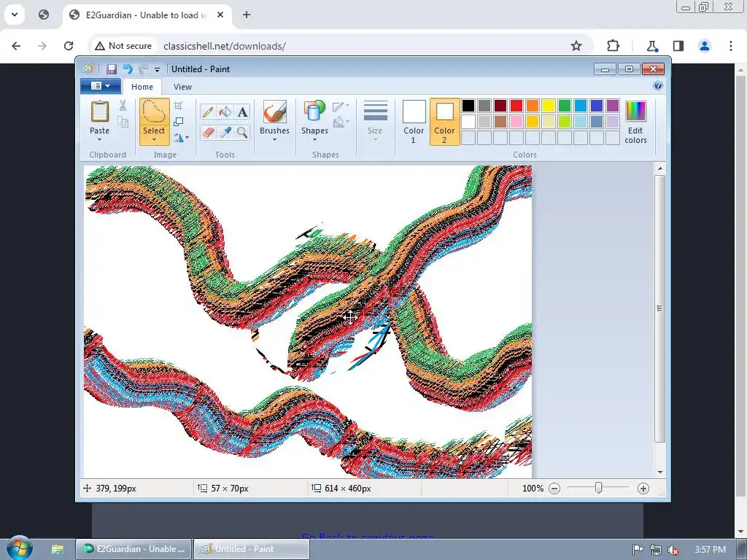Open Chrome Labs flask icon
This screenshot has width=747, height=560.
tap(651, 46)
